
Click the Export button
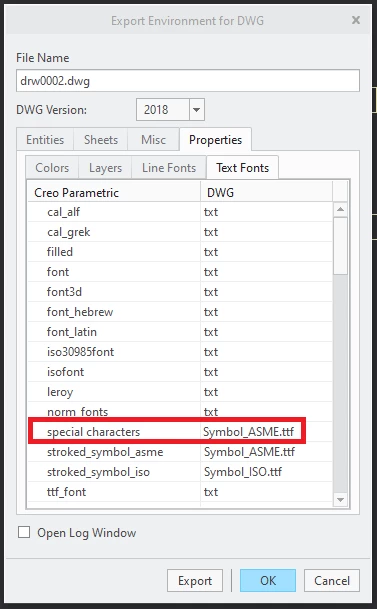click(195, 581)
